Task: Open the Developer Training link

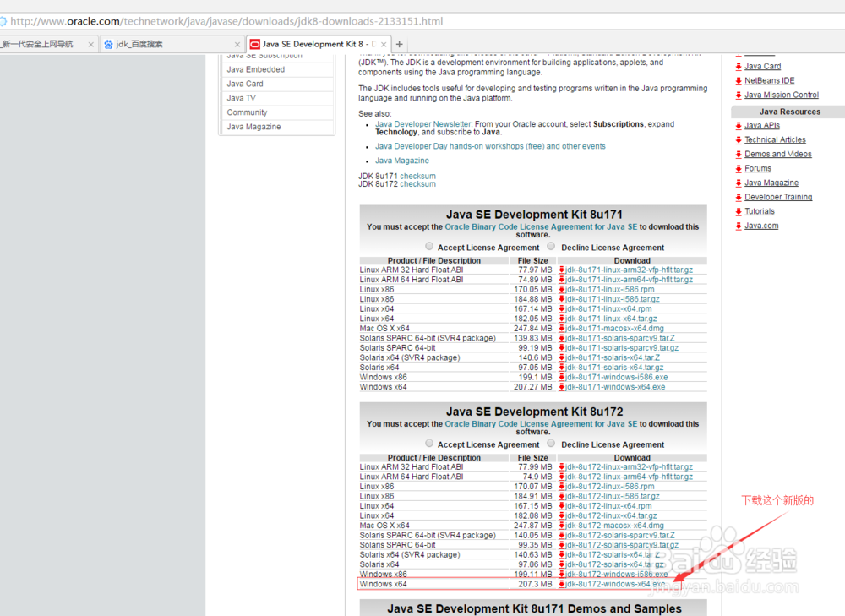Action: tap(778, 197)
